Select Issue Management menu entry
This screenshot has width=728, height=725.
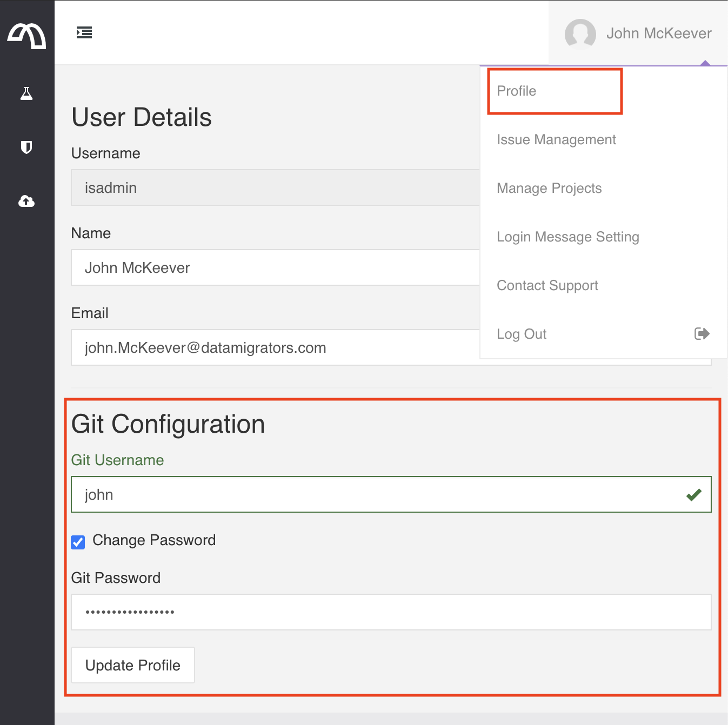pyautogui.click(x=556, y=140)
